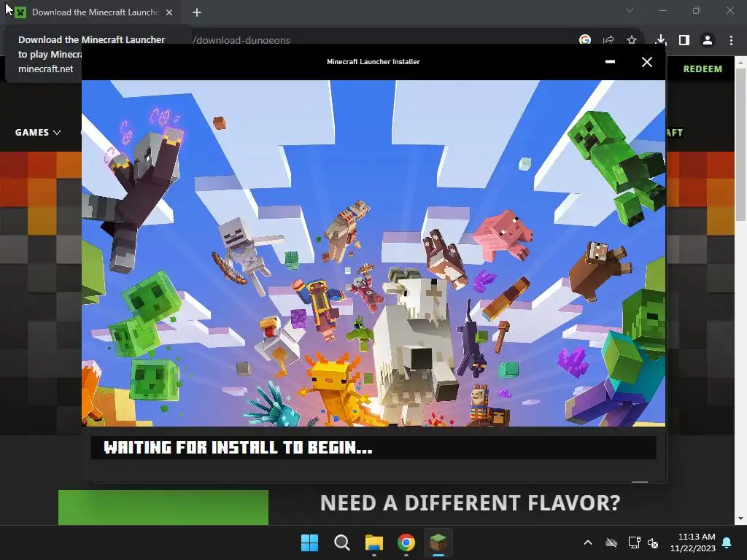Open a new Chrome tab
The width and height of the screenshot is (747, 560).
[197, 12]
